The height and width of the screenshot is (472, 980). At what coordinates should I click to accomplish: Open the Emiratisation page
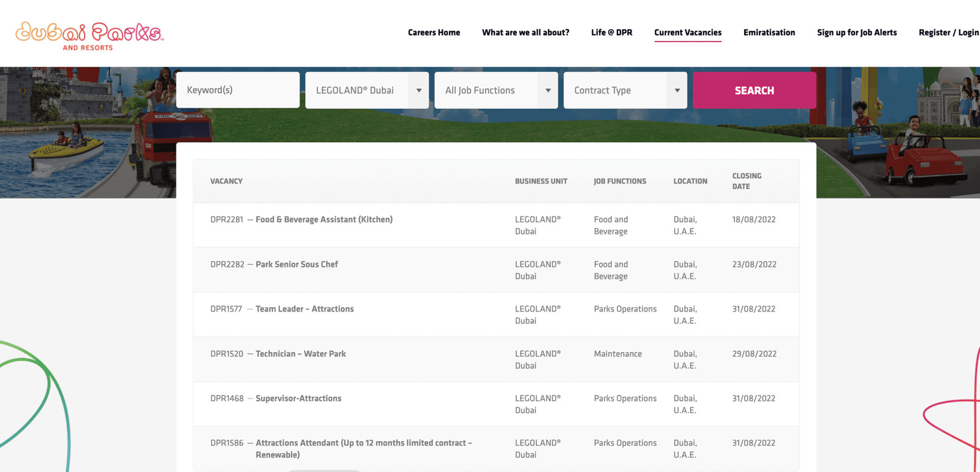click(769, 32)
